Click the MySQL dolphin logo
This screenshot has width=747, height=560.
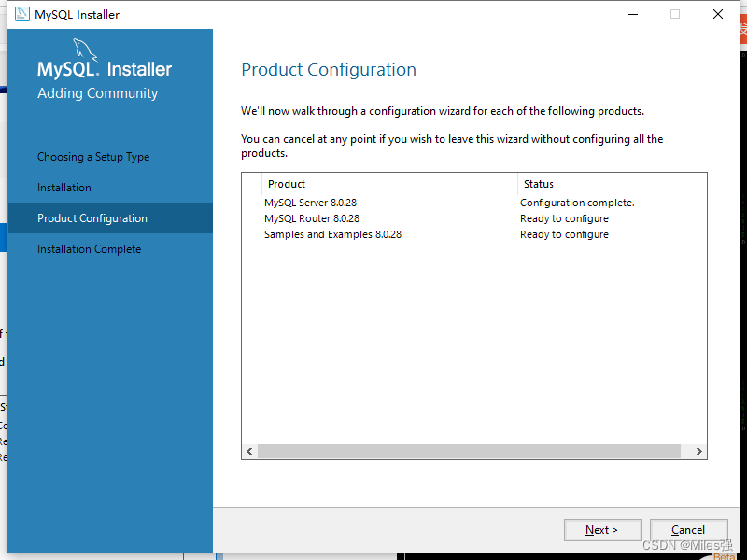(85, 50)
